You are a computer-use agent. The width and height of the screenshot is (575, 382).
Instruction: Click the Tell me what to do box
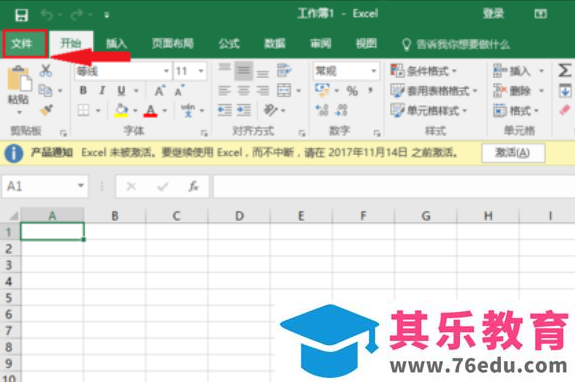click(456, 45)
